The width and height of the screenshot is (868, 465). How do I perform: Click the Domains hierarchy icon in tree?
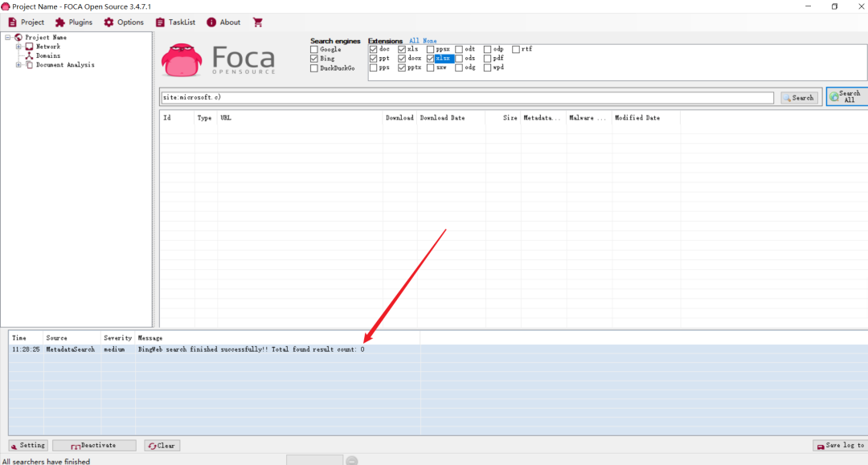click(30, 56)
